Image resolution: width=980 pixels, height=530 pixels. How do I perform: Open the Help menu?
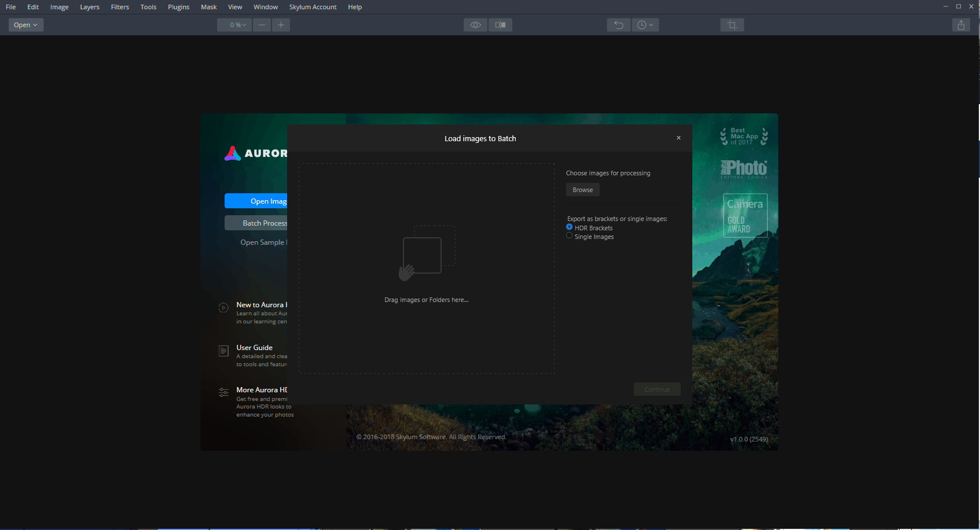(x=355, y=7)
